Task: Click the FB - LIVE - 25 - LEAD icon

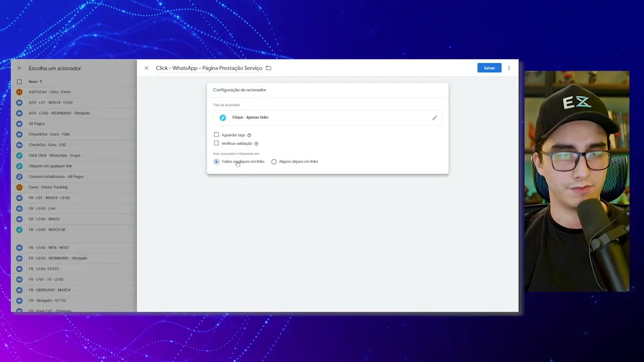Action: [19, 279]
